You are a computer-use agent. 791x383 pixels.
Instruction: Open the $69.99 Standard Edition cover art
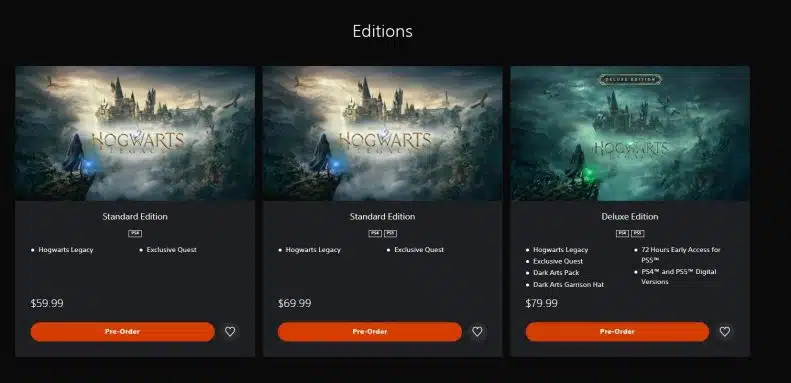click(x=382, y=134)
